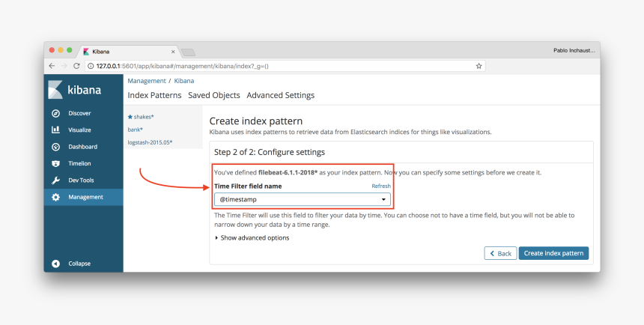Click the Time Filter field name label

point(248,186)
